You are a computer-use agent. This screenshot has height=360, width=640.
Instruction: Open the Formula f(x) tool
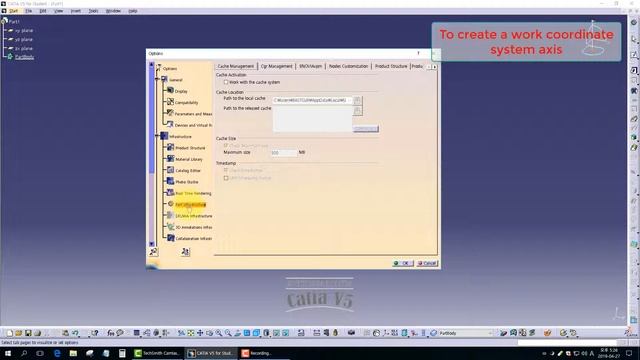[x=111, y=333]
